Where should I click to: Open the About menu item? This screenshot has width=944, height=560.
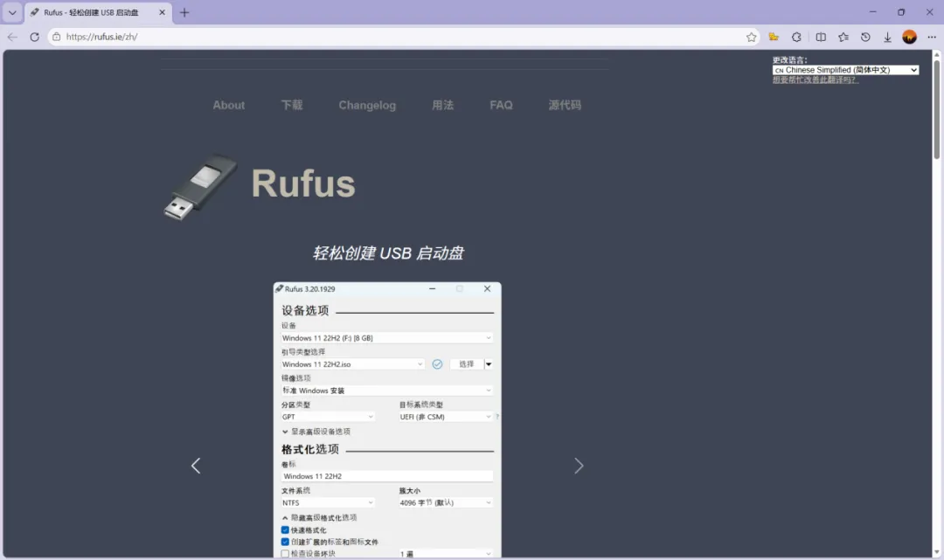229,105
